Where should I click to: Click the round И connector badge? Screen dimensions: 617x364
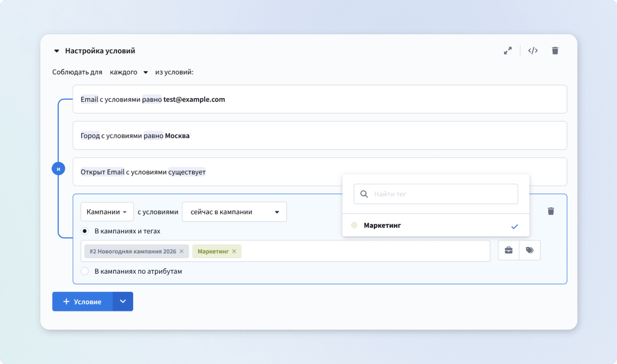[x=58, y=169]
